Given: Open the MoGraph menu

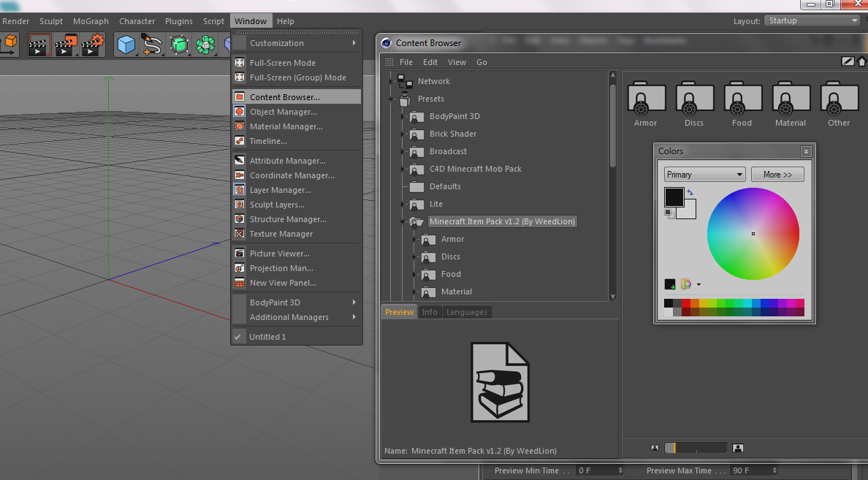Looking at the screenshot, I should pyautogui.click(x=91, y=21).
